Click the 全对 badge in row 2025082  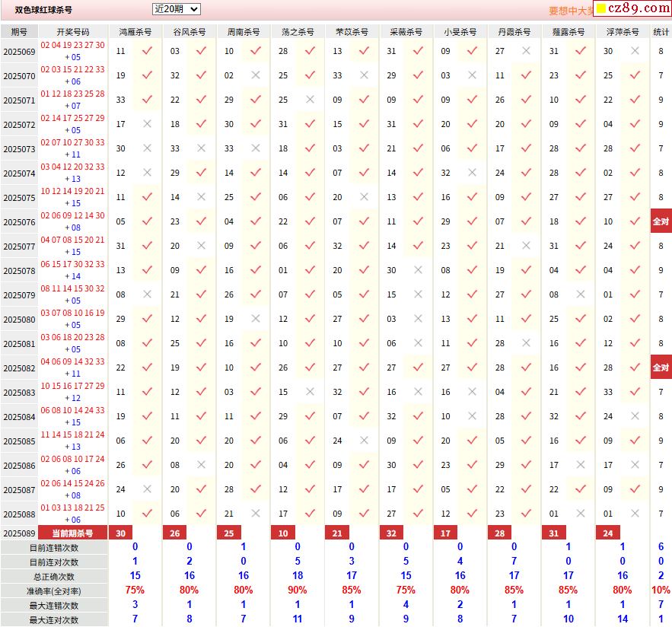coord(661,368)
